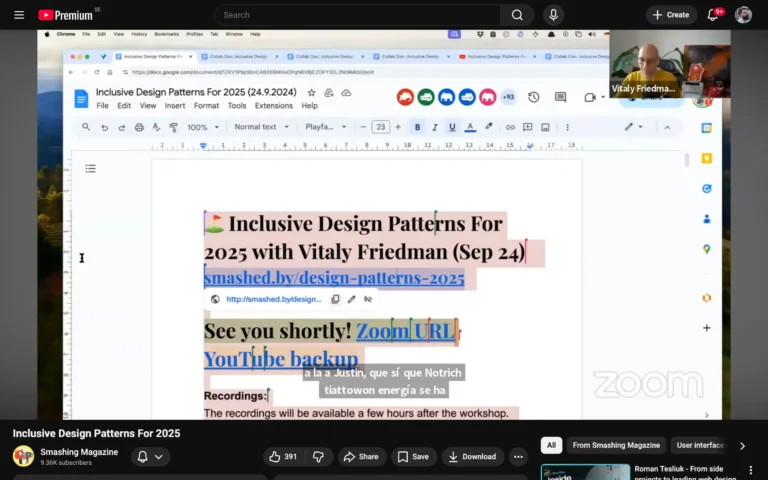Open the Extensions menu in Docs
768x480 pixels.
[273, 105]
